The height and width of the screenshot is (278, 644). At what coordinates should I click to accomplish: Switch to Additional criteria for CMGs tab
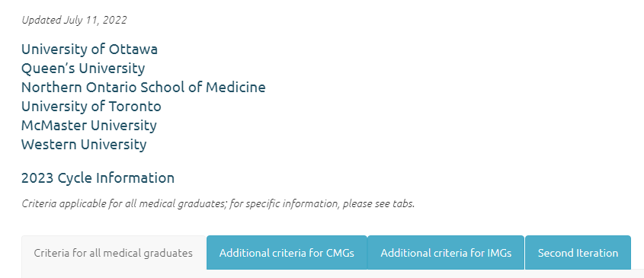coord(287,253)
